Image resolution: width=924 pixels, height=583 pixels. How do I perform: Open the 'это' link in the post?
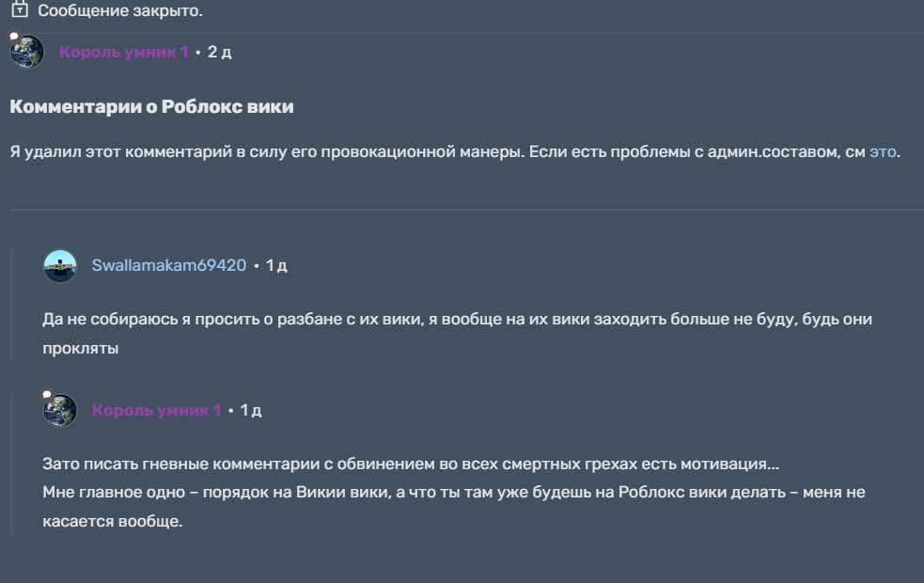pos(883,151)
